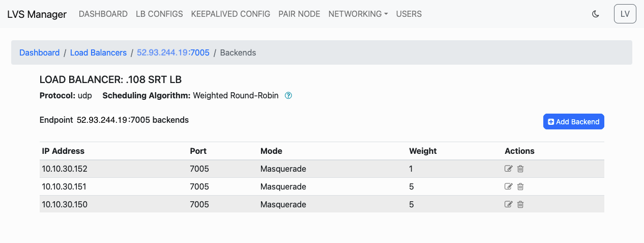Screen dimensions: 644x243
Task: Select IP address 10.10.30.152 cell
Action: (64, 169)
